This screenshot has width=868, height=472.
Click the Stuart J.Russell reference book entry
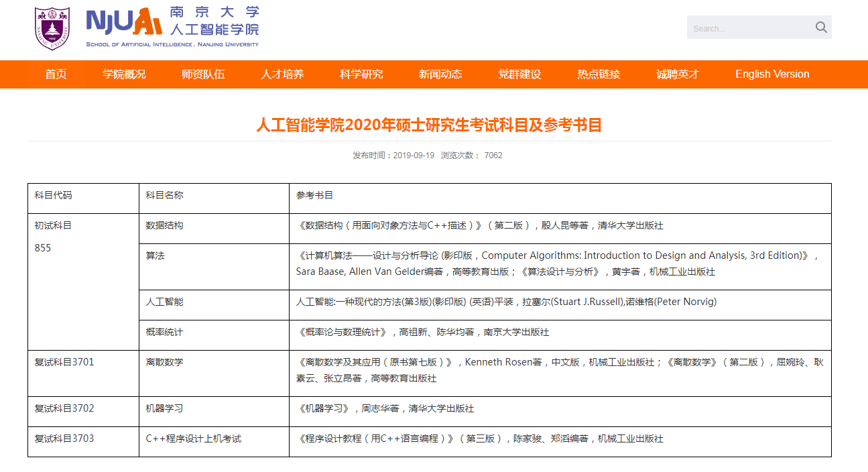coord(506,302)
